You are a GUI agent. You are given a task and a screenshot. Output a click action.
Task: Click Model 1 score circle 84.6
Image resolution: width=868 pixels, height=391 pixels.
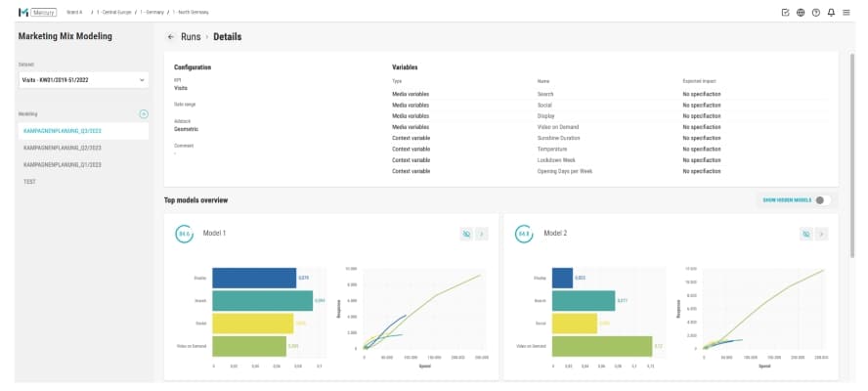point(185,234)
